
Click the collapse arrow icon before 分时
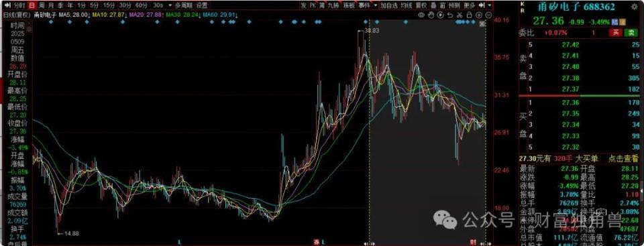7,5
